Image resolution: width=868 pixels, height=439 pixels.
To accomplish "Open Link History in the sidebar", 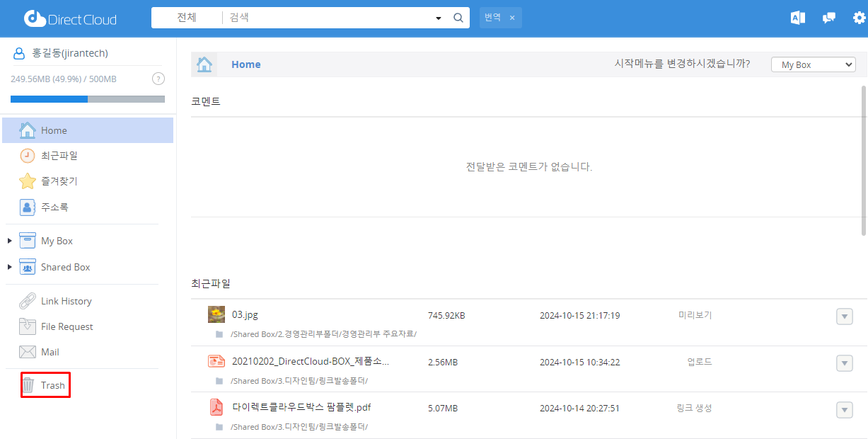I will [x=66, y=301].
